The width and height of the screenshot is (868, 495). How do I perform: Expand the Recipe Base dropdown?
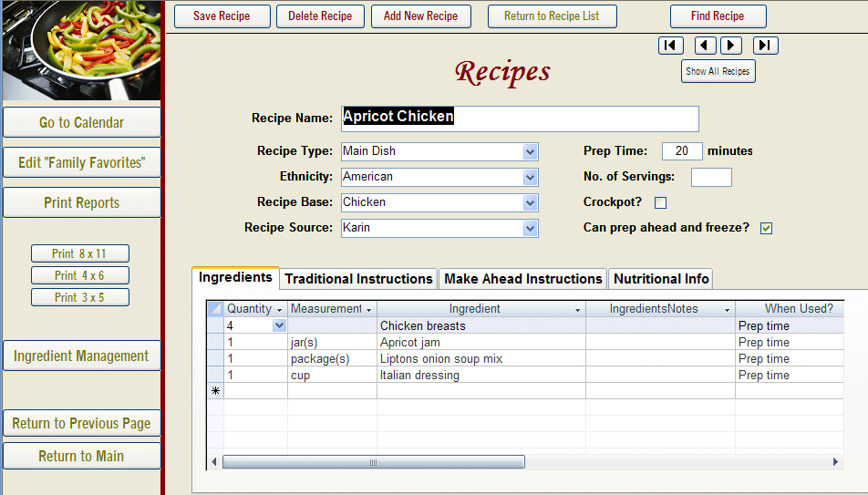[530, 202]
